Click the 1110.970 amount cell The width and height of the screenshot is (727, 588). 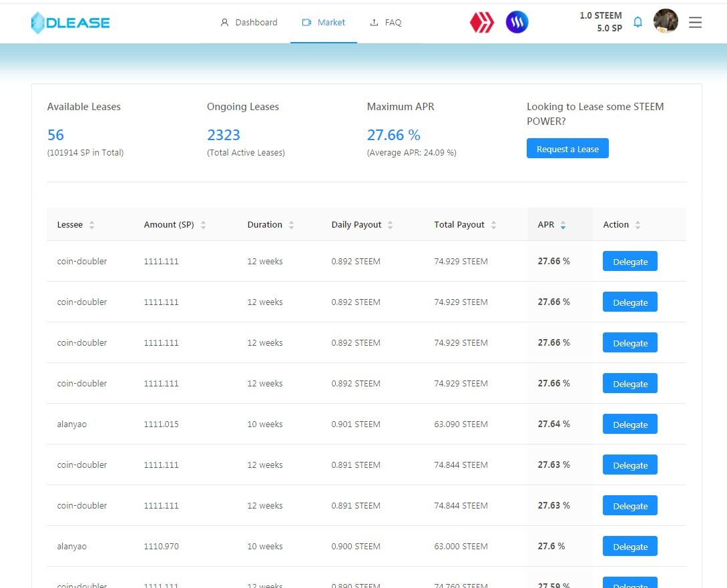[162, 547]
